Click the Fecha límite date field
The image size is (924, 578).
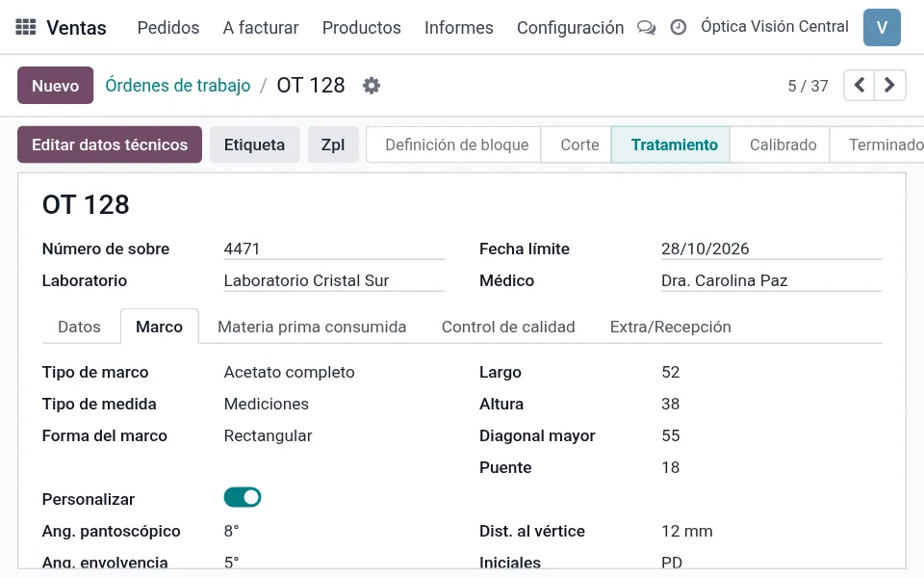[x=771, y=249]
